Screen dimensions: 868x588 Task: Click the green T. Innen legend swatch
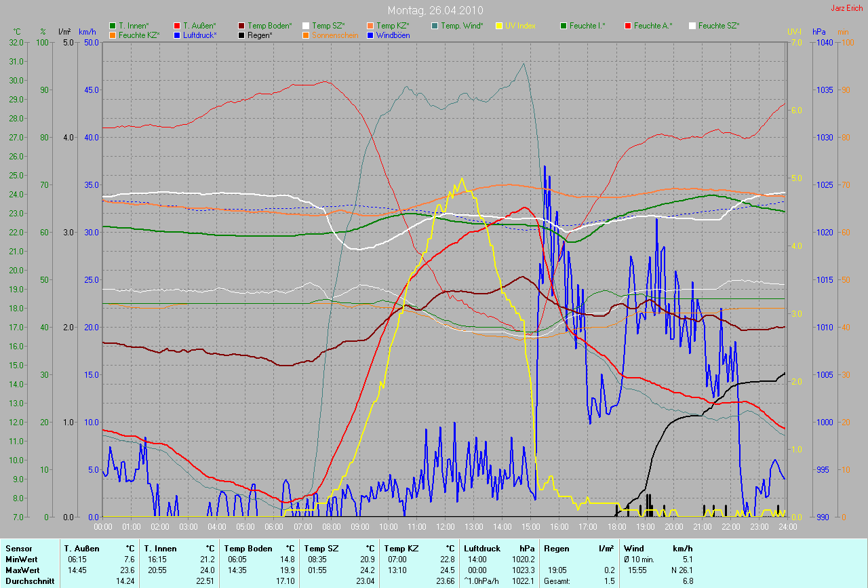[113, 26]
